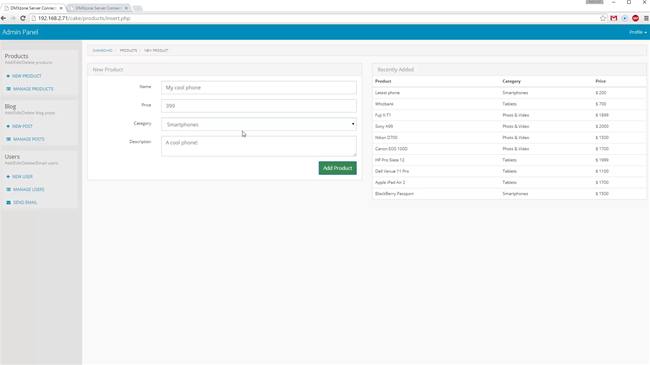Viewport: 650px width, 365px height.
Task: Click the Admin Panel header title
Action: pyautogui.click(x=20, y=32)
